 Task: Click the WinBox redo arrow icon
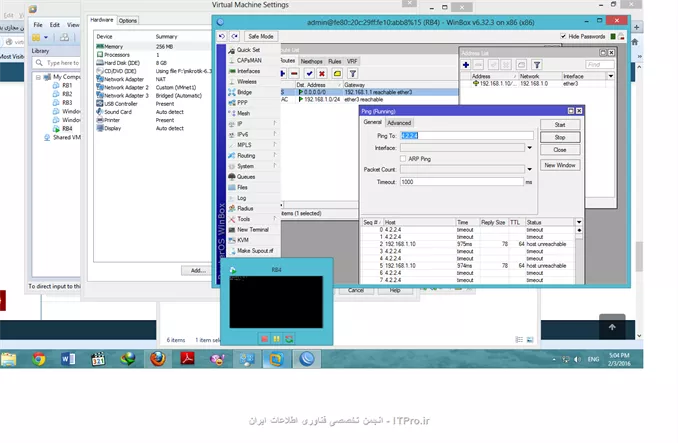click(235, 36)
